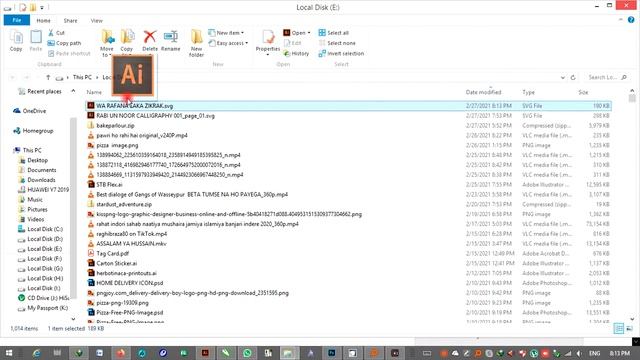Sort by the Type column header
Image resolution: width=640 pixels, height=360 pixels.
(x=528, y=92)
